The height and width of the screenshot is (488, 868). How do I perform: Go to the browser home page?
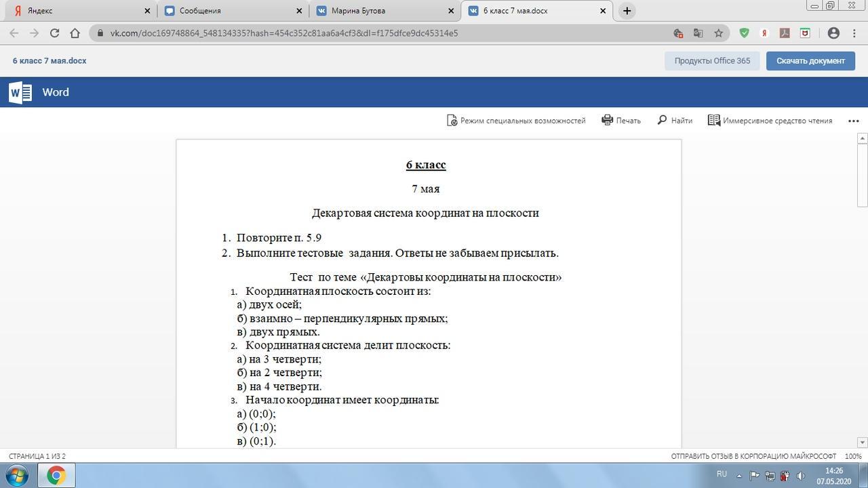tap(75, 33)
